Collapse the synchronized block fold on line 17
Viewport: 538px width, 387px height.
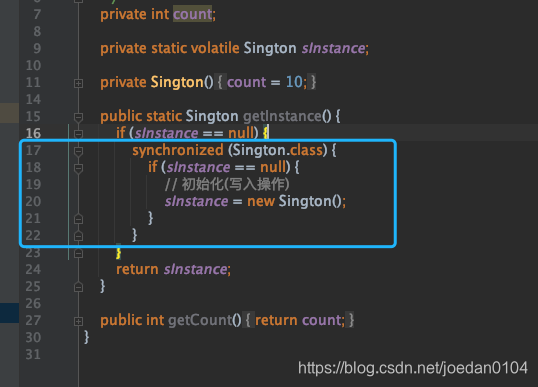[x=78, y=151]
